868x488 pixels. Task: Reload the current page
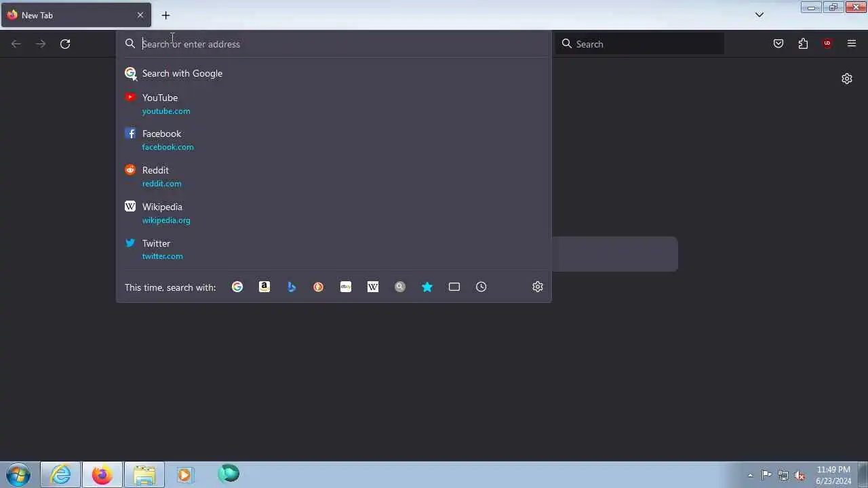coord(65,43)
